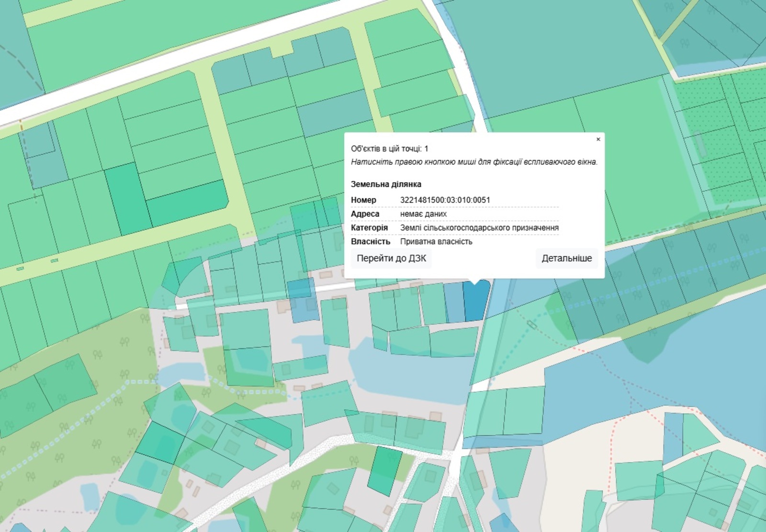Click the 'Землі сільськогосподарського призначення' category value
This screenshot has height=532, width=766.
click(x=479, y=228)
